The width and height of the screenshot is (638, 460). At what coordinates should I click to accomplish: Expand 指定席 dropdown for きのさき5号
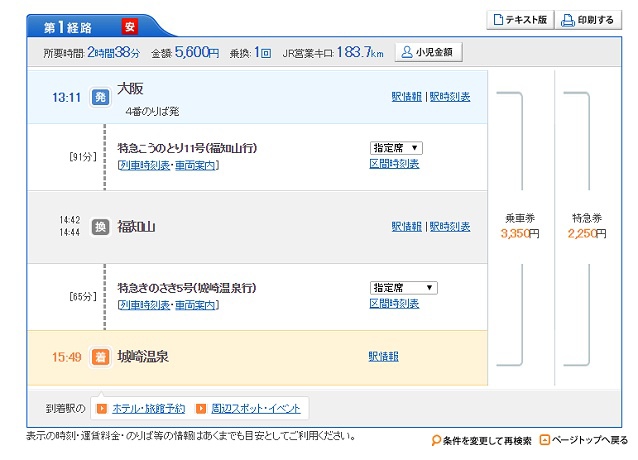404,288
